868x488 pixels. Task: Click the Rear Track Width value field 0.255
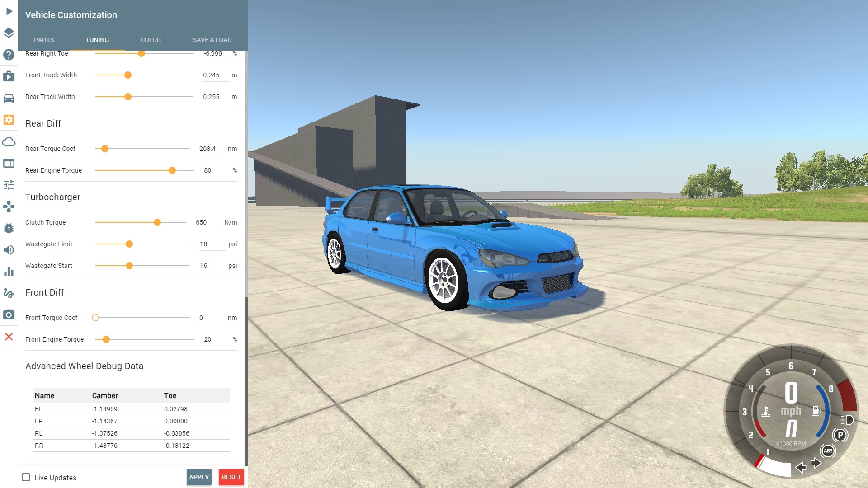coord(215,97)
